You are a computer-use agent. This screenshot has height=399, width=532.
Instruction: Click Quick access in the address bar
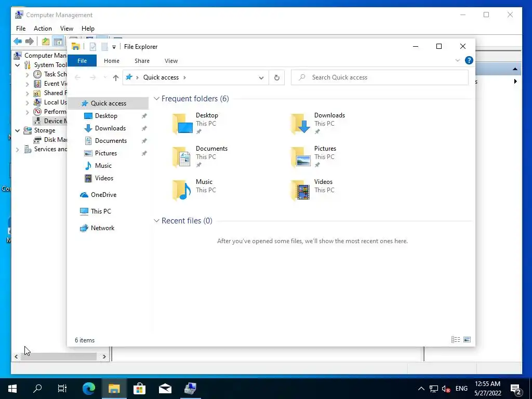[x=161, y=77]
